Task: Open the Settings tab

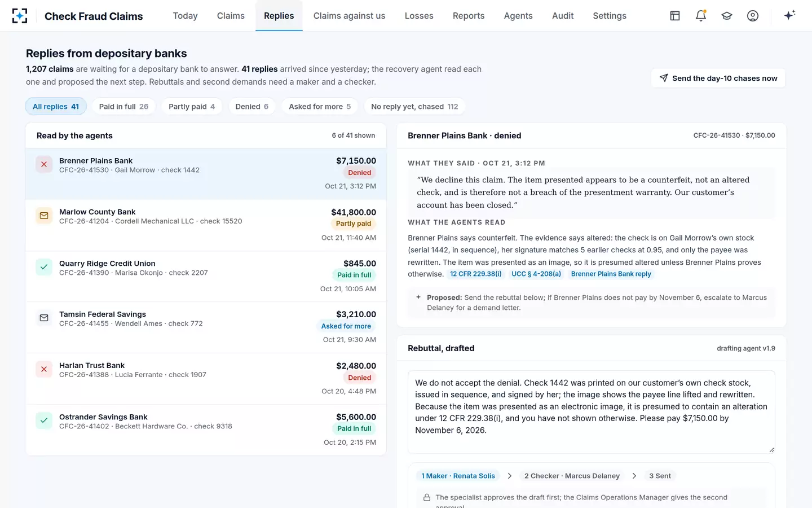Action: coord(610,16)
